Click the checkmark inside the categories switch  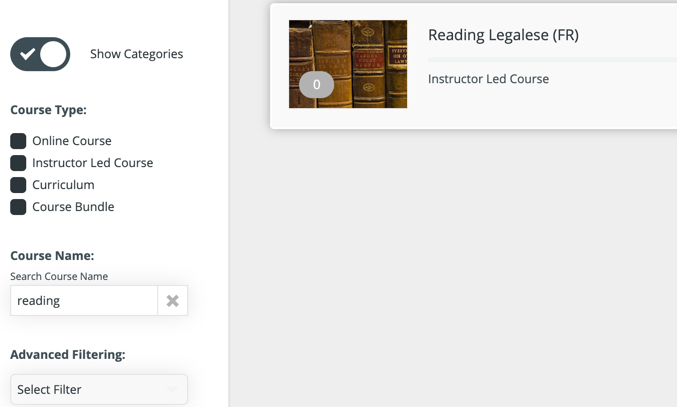coord(27,54)
